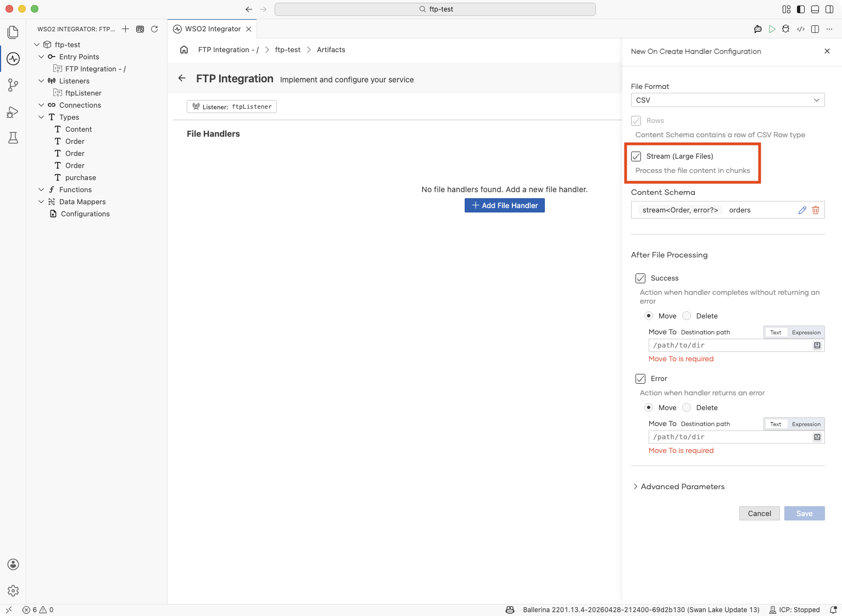Switch Success Move To mode to Expression
The height and width of the screenshot is (616, 842).
pyautogui.click(x=806, y=333)
